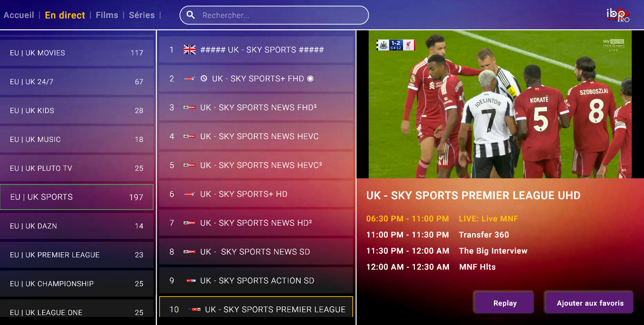Open the EU | UK PREMIER LEAGUE category

[77, 255]
